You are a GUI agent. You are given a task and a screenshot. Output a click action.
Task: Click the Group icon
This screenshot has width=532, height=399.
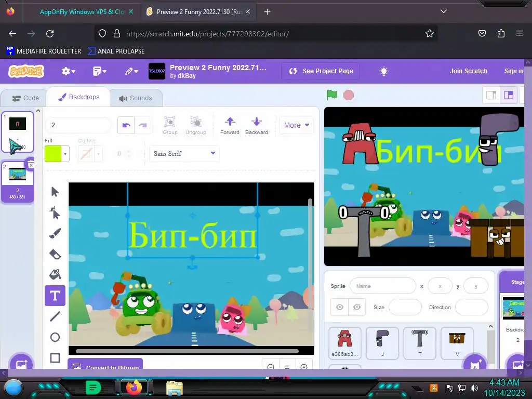point(170,125)
